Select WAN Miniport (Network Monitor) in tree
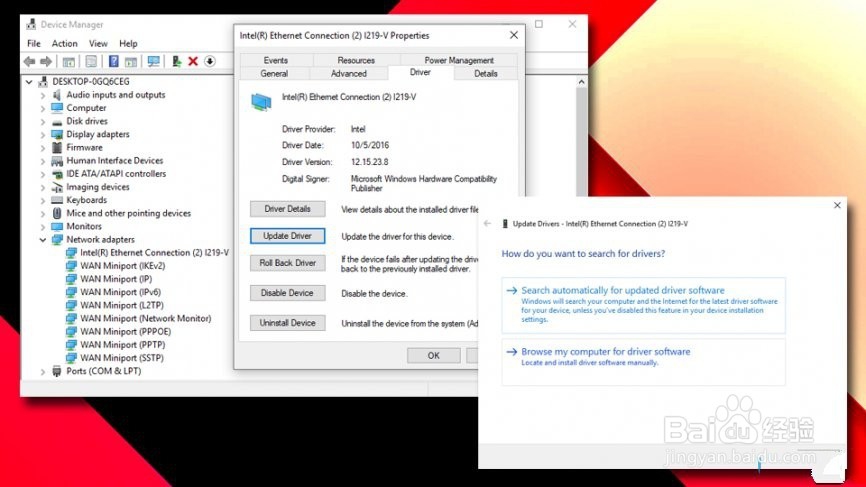Viewport: 866px width, 487px height. point(145,318)
